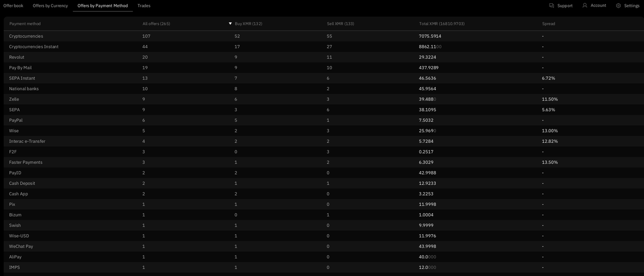Click total 7075.5914 for Cryptocurrencies
The height and width of the screenshot is (276, 644).
coord(430,36)
